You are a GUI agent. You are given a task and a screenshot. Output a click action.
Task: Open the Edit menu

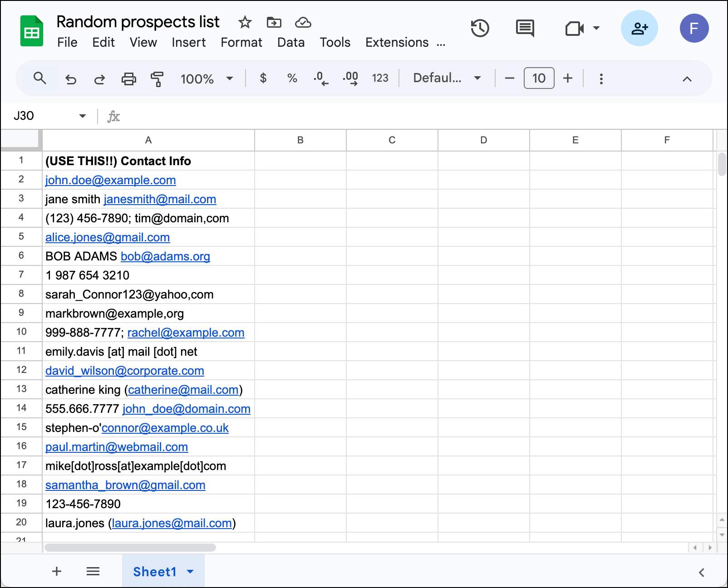[x=103, y=42]
